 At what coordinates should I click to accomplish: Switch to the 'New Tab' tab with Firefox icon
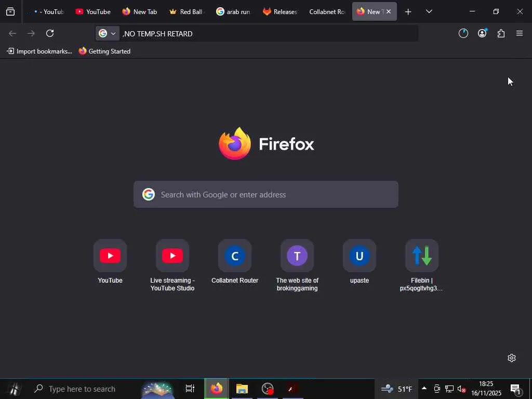(140, 11)
